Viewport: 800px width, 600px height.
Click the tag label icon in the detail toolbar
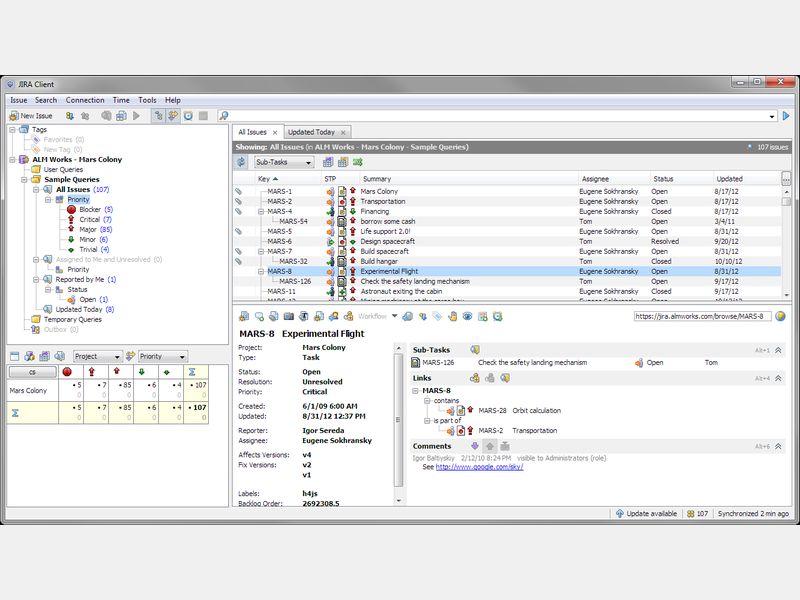coord(437,317)
